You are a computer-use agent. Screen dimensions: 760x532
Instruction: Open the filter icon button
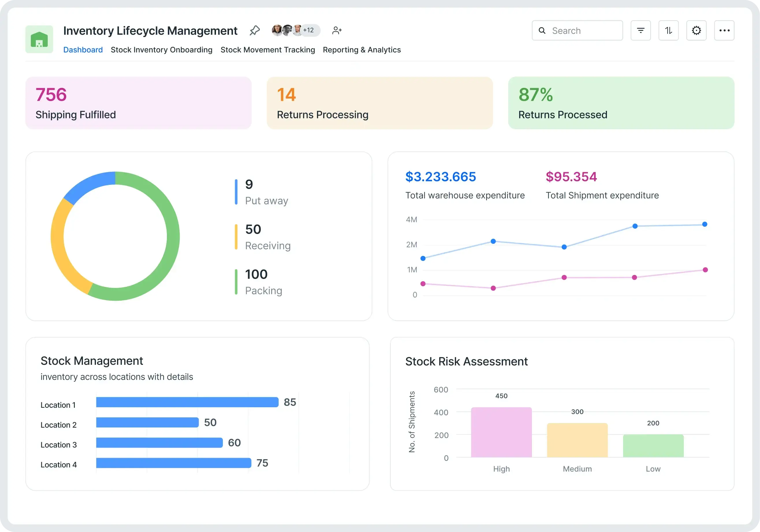tap(640, 30)
